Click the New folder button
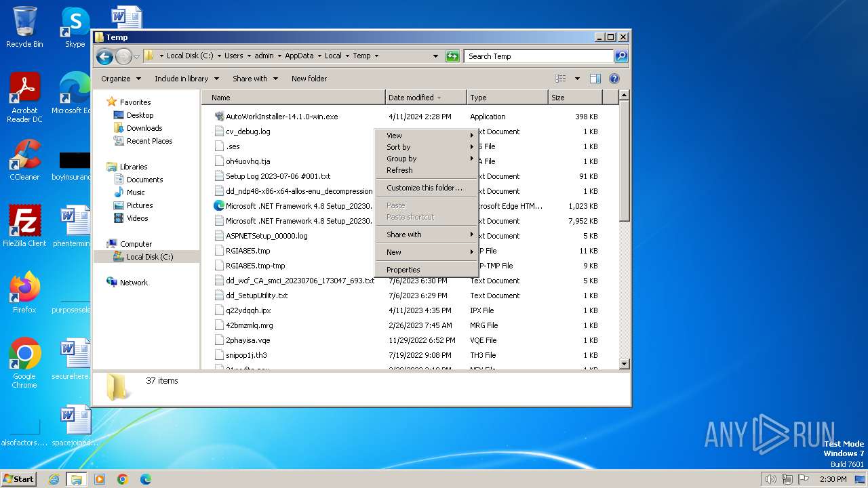 point(309,79)
